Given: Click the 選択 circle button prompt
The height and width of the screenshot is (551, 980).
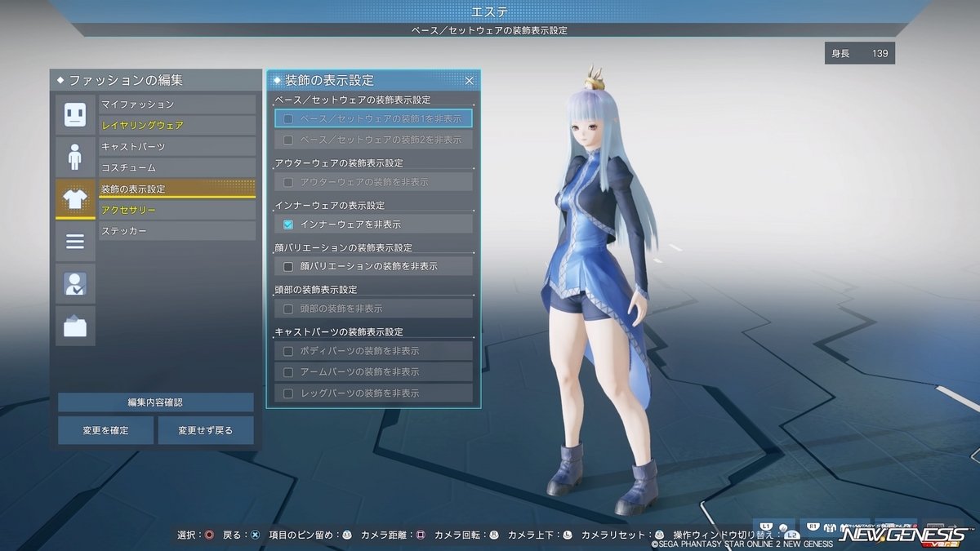Looking at the screenshot, I should click(x=209, y=535).
